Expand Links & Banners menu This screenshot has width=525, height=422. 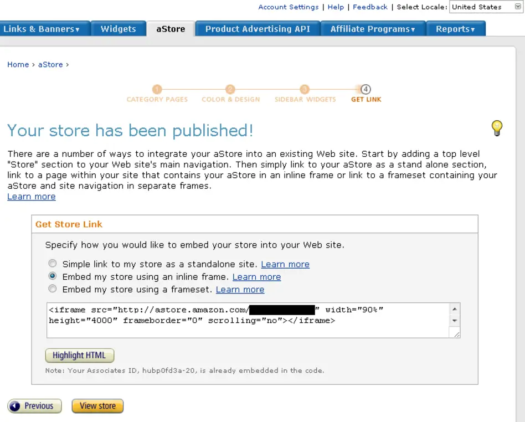(x=45, y=29)
